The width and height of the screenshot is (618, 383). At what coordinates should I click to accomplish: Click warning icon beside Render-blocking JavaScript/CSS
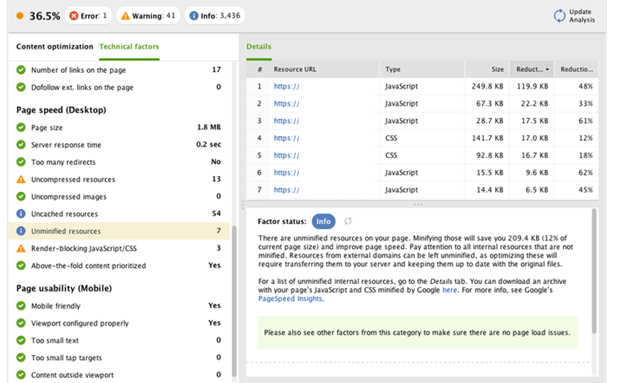coord(21,248)
